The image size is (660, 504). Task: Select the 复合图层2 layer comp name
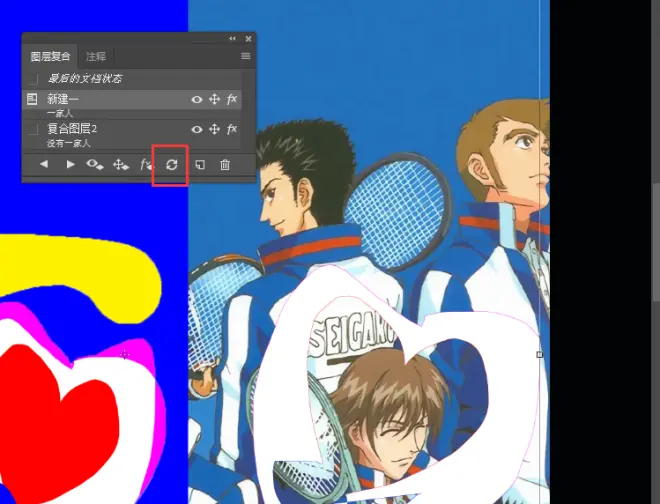point(72,128)
